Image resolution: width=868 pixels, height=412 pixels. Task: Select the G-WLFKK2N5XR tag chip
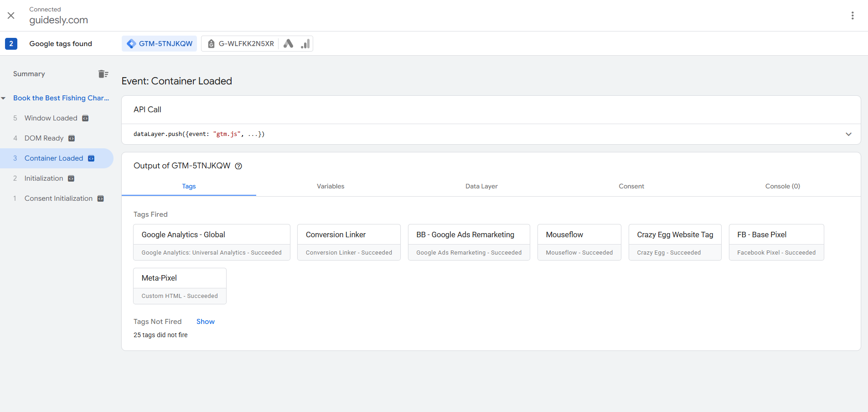point(240,44)
